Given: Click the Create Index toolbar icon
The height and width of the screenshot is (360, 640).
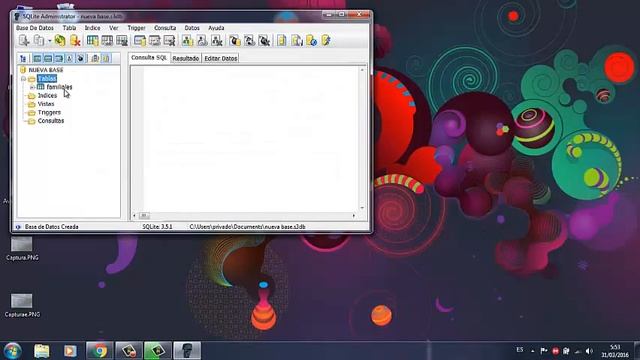Looking at the screenshot, I should click(140, 40).
